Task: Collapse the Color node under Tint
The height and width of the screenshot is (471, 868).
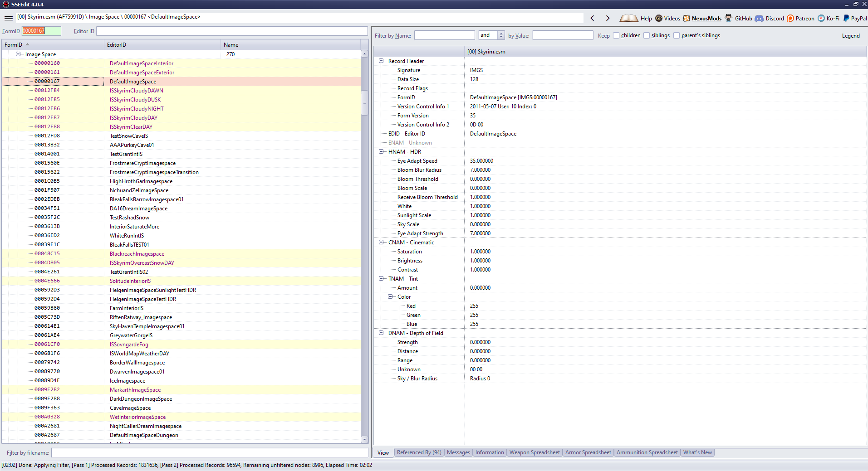Action: point(390,296)
